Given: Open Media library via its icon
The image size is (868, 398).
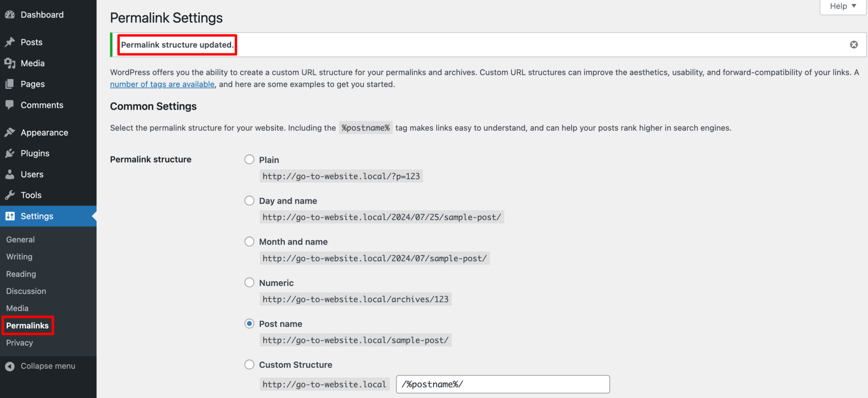Looking at the screenshot, I should 9,63.
